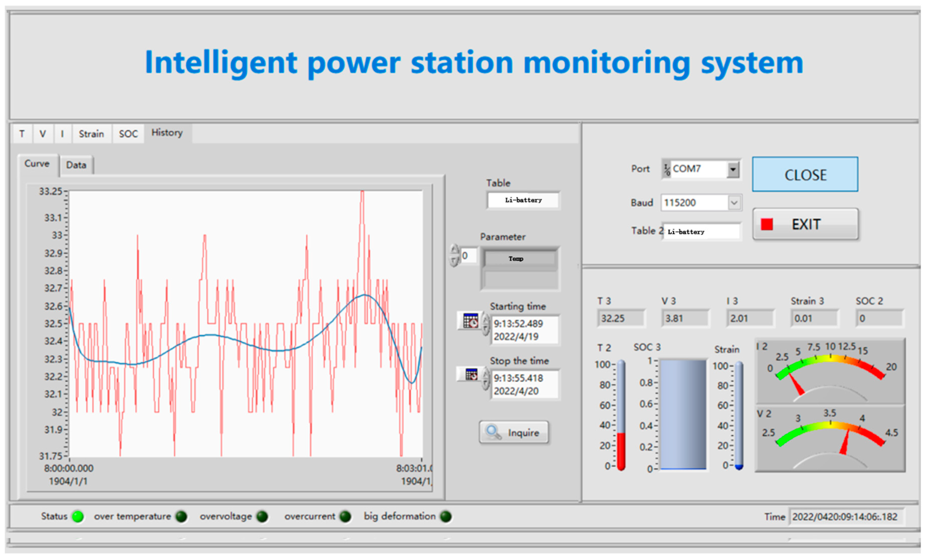Click the Status green indicator LED
This screenshot has height=560, width=925.
coord(78,516)
